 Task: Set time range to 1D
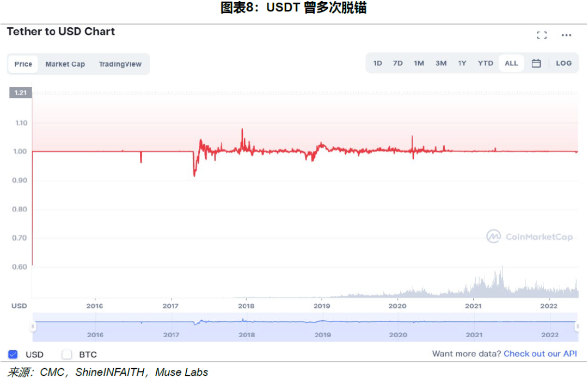(378, 63)
